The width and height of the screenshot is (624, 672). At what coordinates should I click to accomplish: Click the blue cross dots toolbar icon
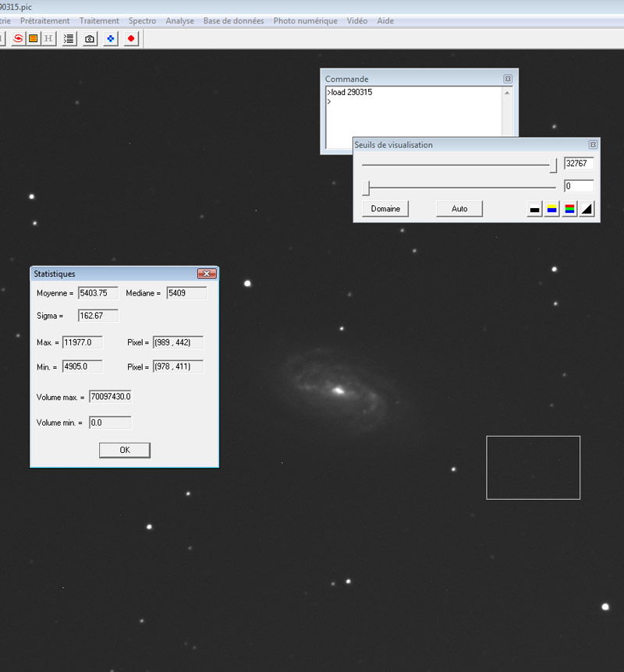coord(111,38)
